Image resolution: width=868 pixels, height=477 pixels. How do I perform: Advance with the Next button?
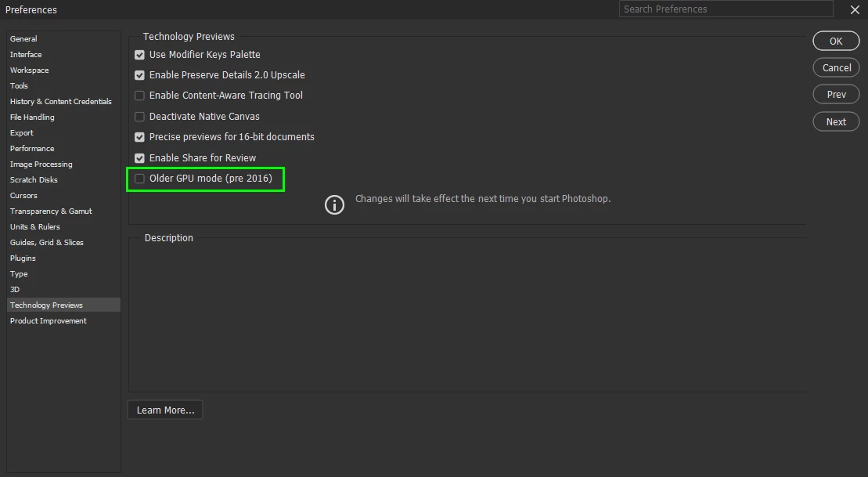(x=836, y=122)
